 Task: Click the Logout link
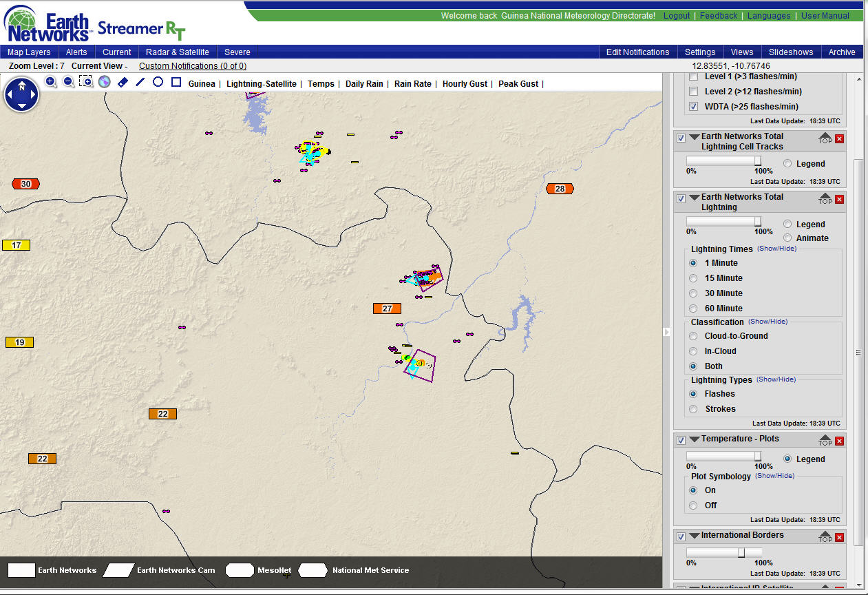pyautogui.click(x=677, y=16)
